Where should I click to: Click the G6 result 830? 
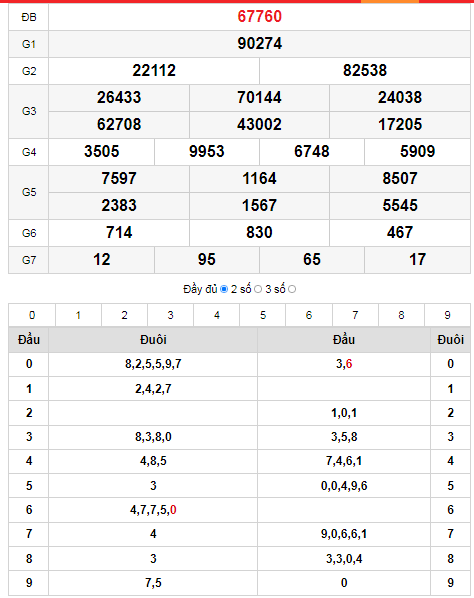259,233
